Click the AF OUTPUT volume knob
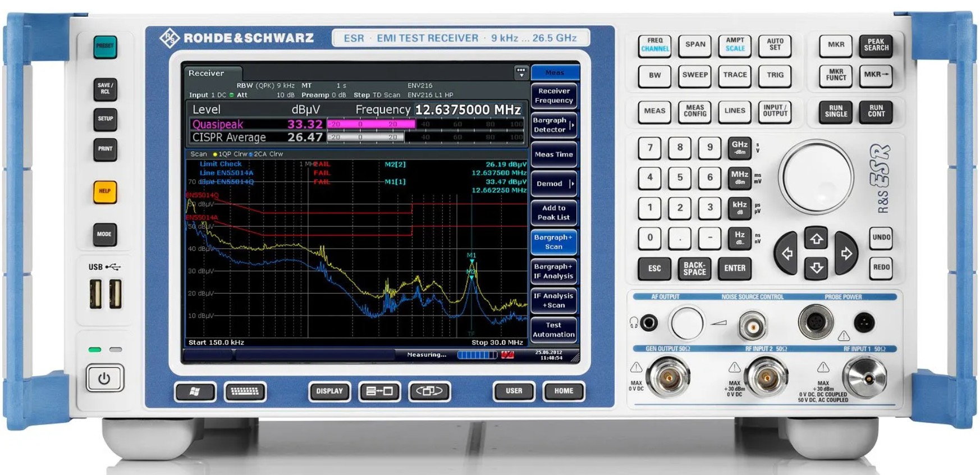Image resolution: width=980 pixels, height=475 pixels. [x=686, y=323]
